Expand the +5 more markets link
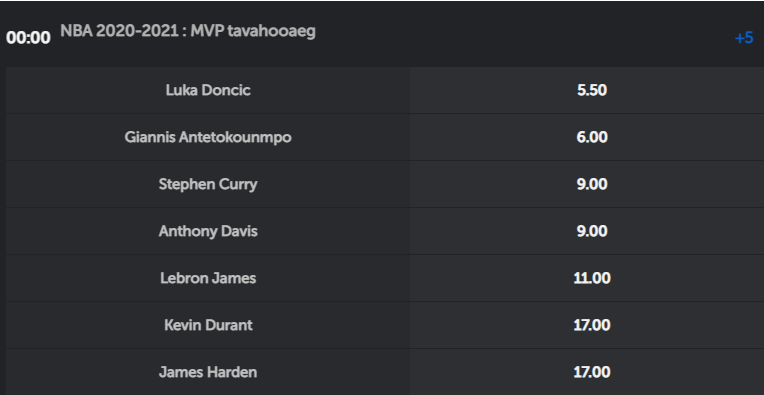 [744, 38]
